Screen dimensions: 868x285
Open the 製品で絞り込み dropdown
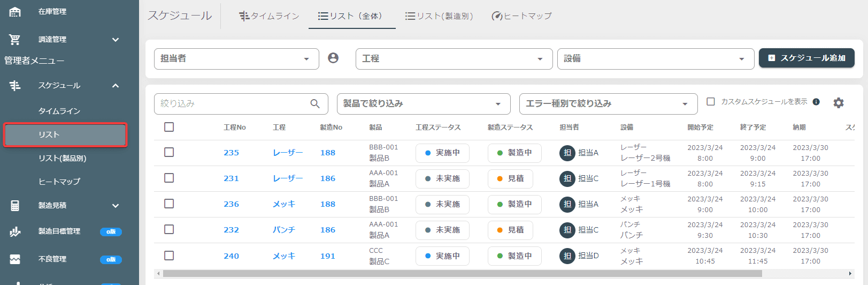[424, 104]
